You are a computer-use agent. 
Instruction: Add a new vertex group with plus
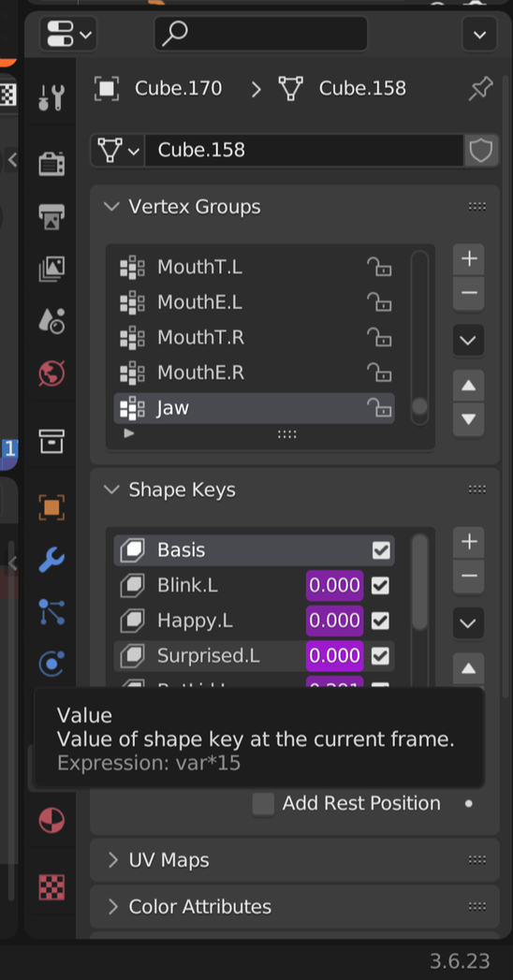click(x=469, y=258)
